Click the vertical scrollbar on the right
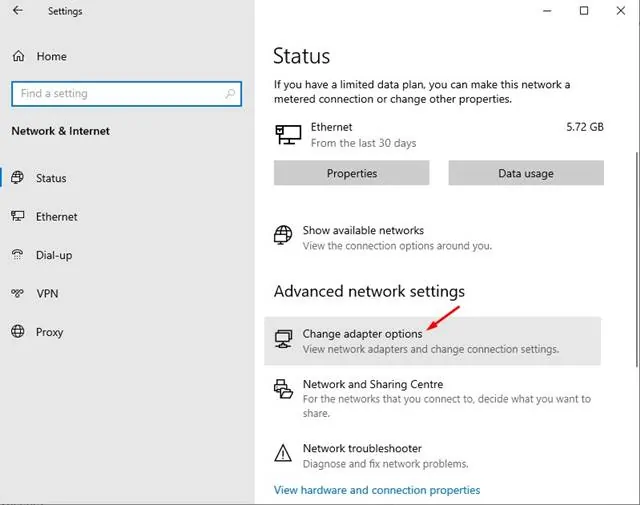 pos(637,259)
